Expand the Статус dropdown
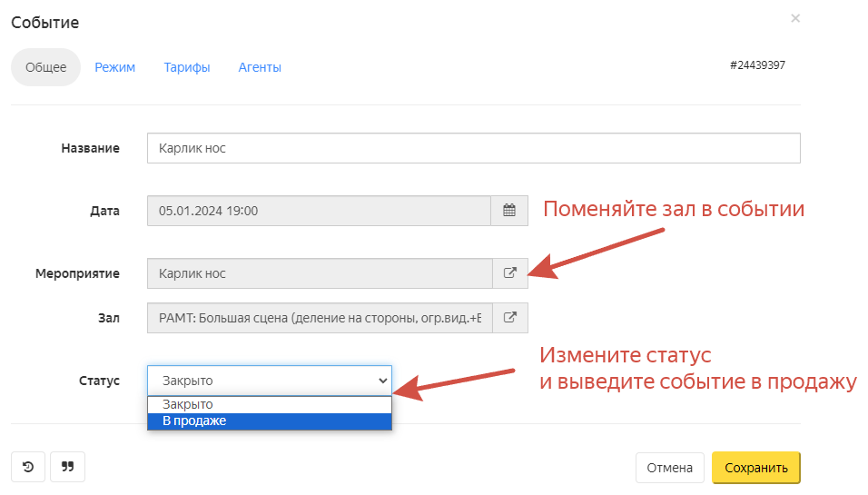 269,381
